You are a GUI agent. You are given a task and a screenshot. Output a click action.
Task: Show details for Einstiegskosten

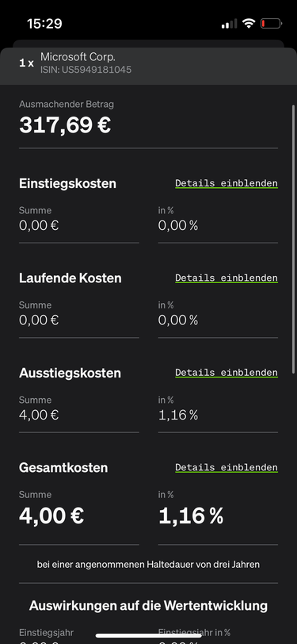click(227, 183)
